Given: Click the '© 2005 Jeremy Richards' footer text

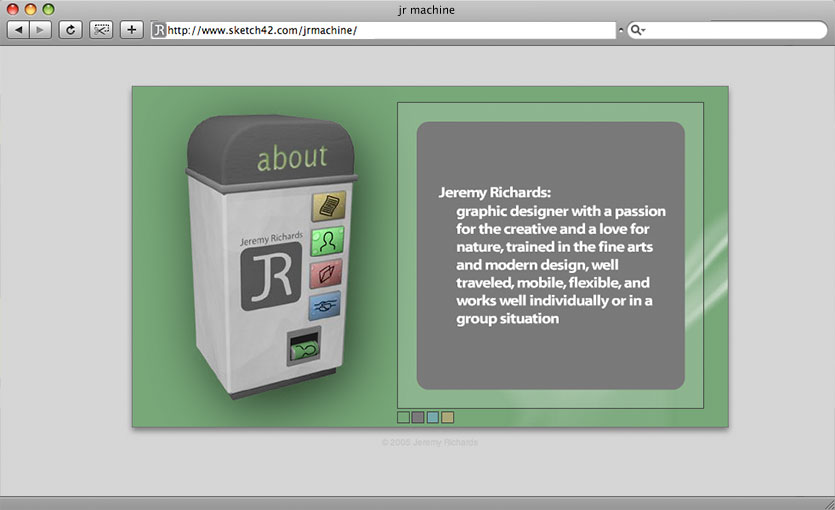Looking at the screenshot, I should (x=430, y=442).
